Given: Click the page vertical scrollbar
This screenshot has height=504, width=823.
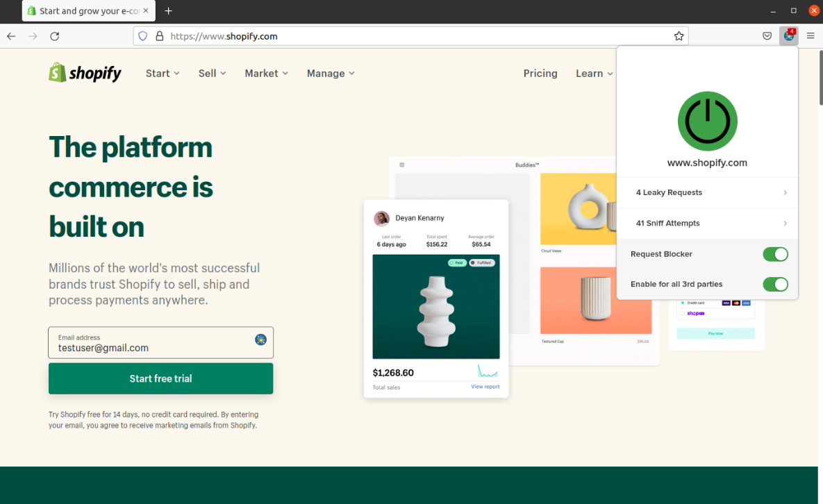Looking at the screenshot, I should point(820,78).
